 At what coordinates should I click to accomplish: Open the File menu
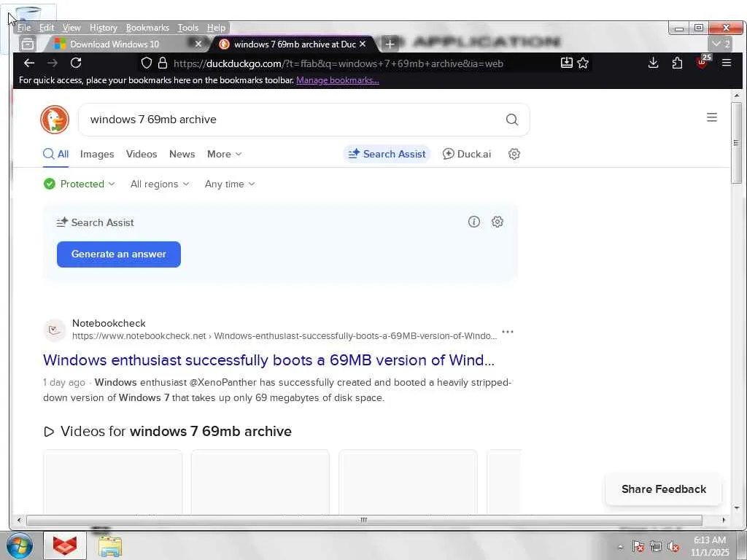point(24,28)
